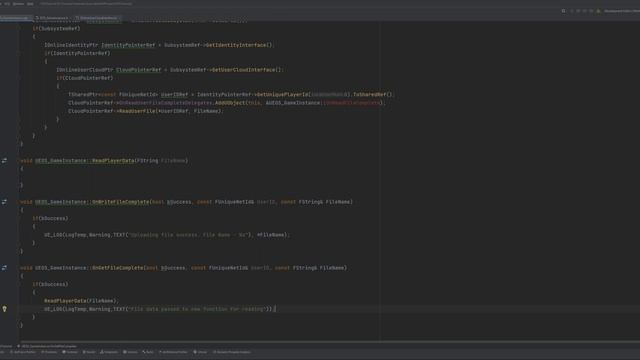Click the GetUserCloudInterface call
This screenshot has width=640, height=360.
tap(244, 70)
